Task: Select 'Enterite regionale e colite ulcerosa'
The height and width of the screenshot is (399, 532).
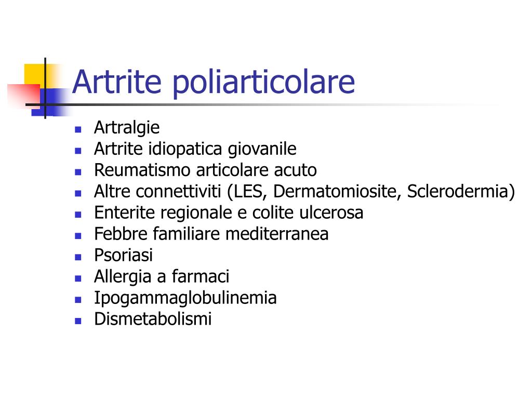Action: [x=229, y=213]
